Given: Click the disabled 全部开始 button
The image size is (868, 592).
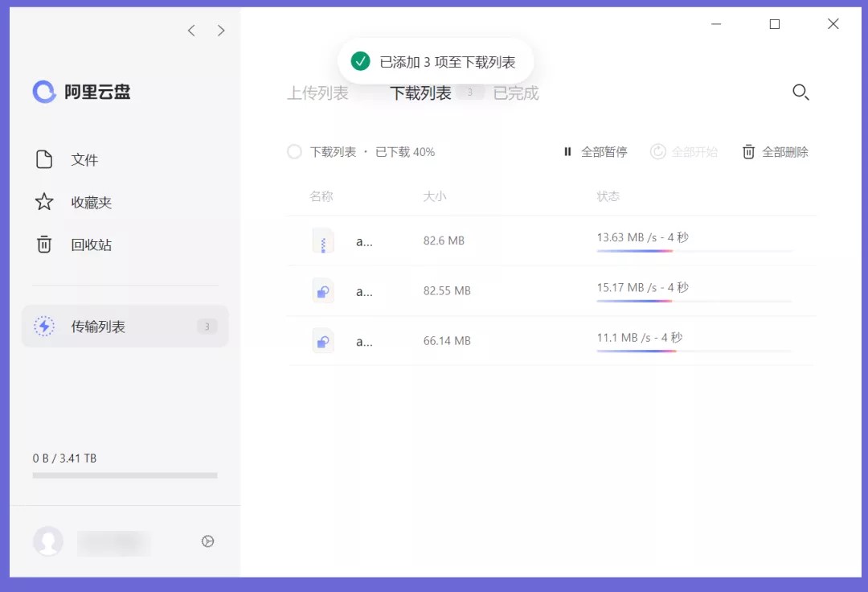Looking at the screenshot, I should [684, 151].
